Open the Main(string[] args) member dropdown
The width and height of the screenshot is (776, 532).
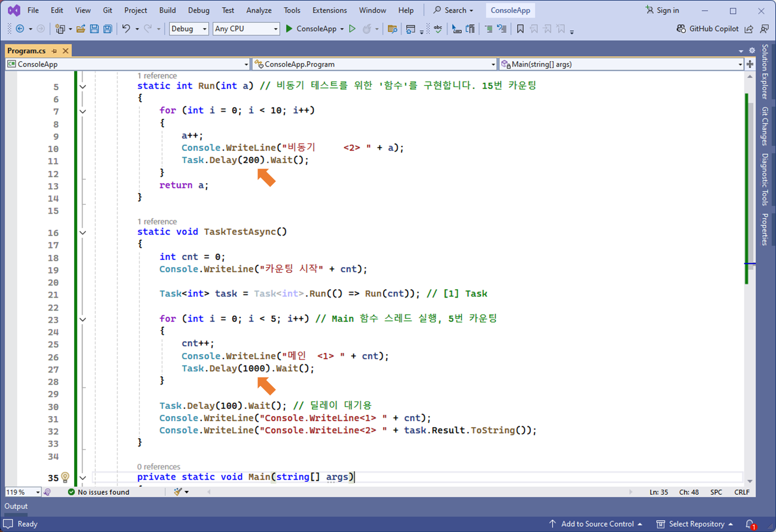[621, 64]
